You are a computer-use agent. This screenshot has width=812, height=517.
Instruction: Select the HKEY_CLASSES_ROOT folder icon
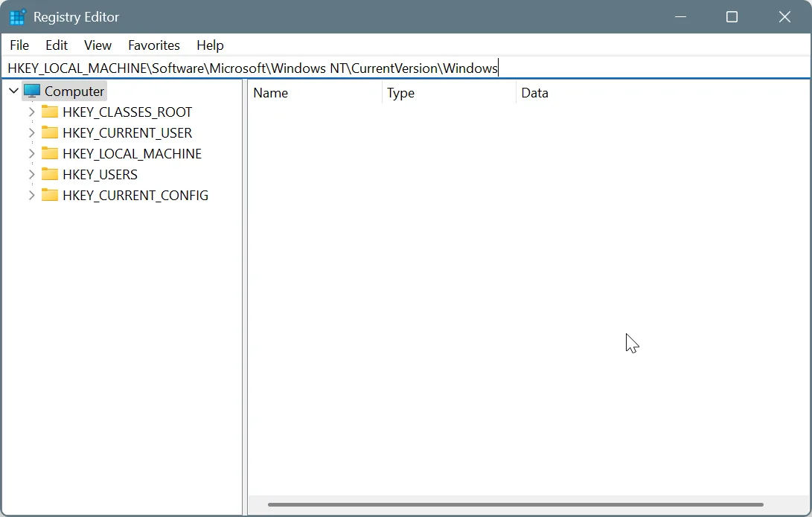49,112
